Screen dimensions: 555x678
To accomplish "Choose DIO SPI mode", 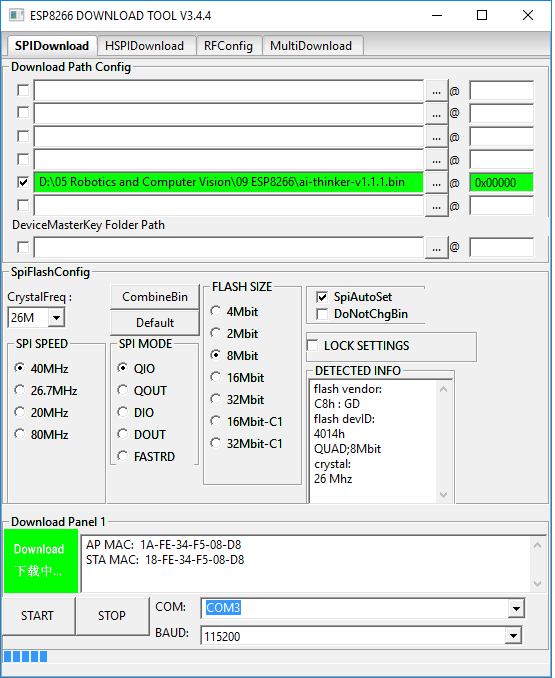I will 136,413.
